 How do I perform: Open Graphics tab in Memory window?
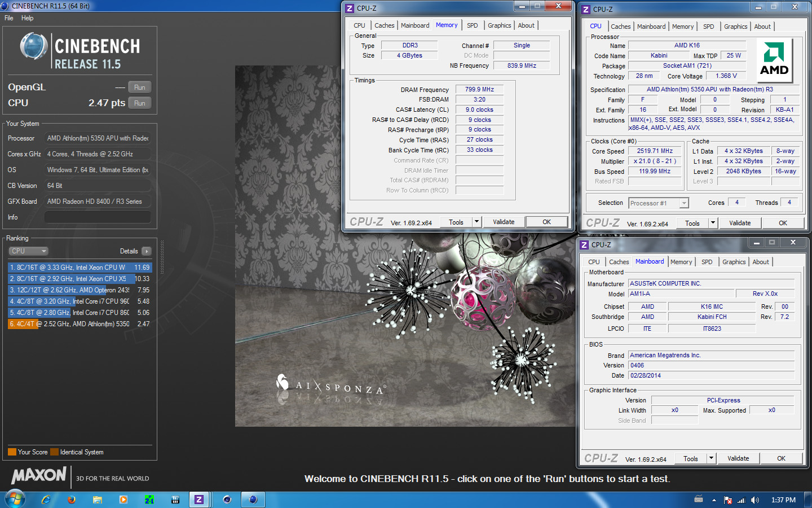(500, 25)
